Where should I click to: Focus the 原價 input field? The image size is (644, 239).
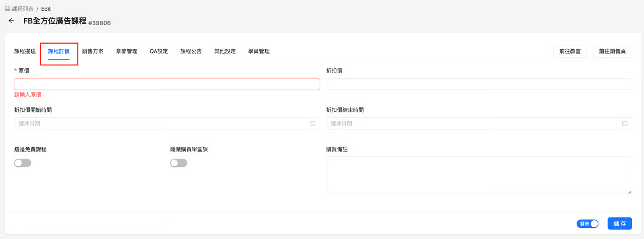167,84
